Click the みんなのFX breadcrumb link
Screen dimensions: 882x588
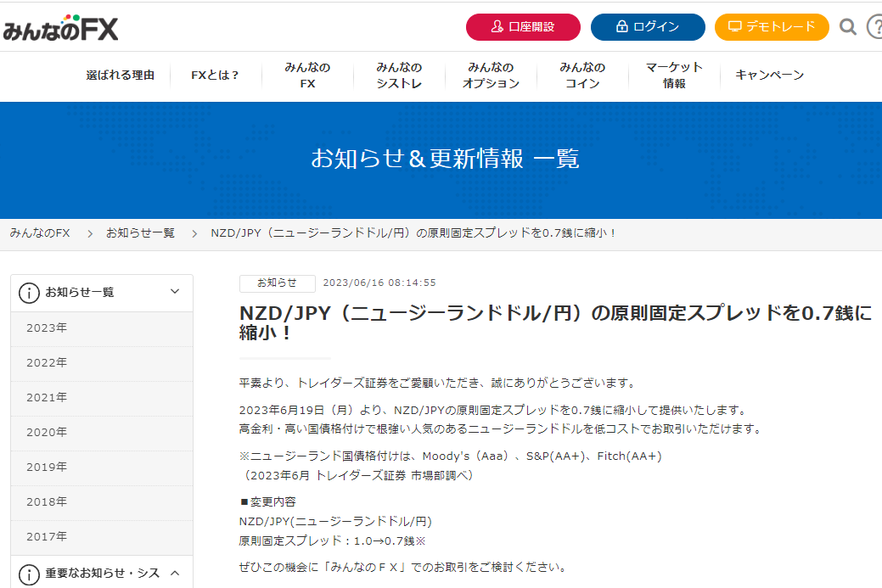click(40, 232)
